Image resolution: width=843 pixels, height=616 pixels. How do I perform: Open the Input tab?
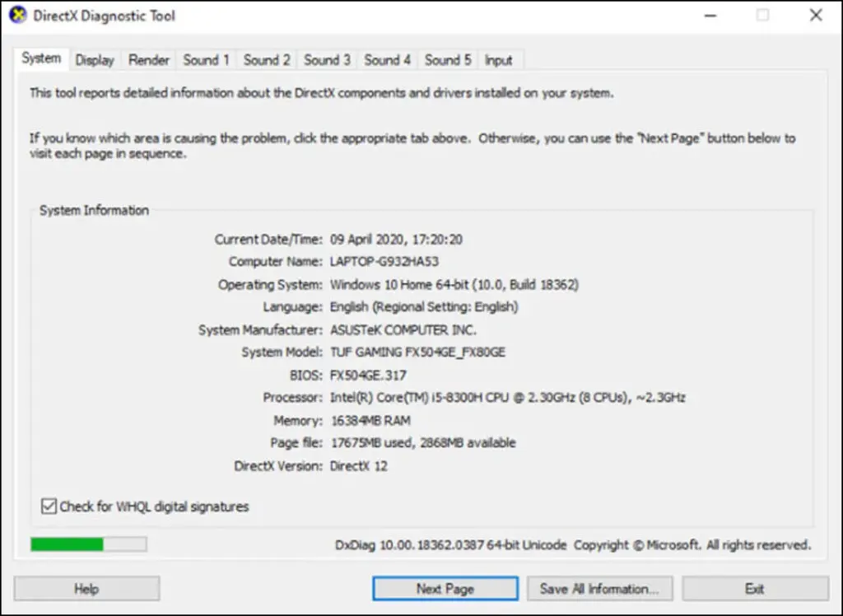coord(500,59)
